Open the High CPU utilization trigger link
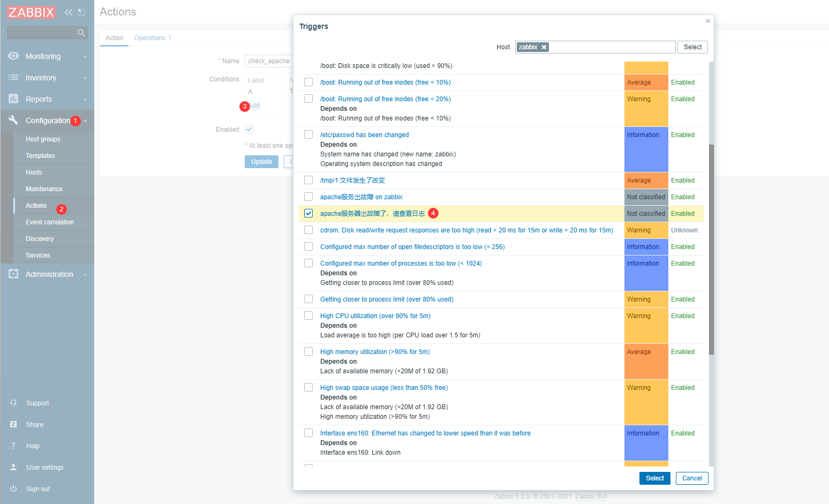Screen dimensions: 829x504 (x=375, y=316)
